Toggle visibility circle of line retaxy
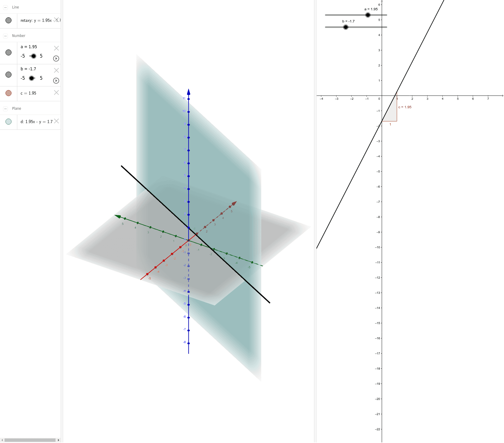Viewport: 504px width, 443px height. [x=8, y=20]
